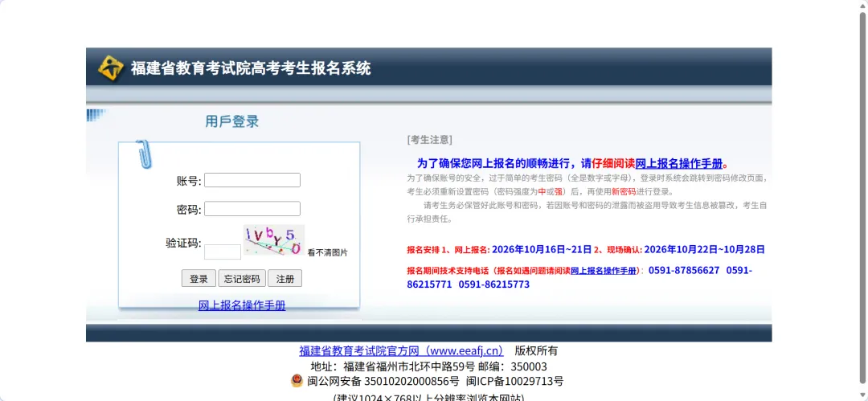This screenshot has height=401, width=868.
Task: Click the date text 2026年10月22日~10月28日
Action: (x=705, y=249)
